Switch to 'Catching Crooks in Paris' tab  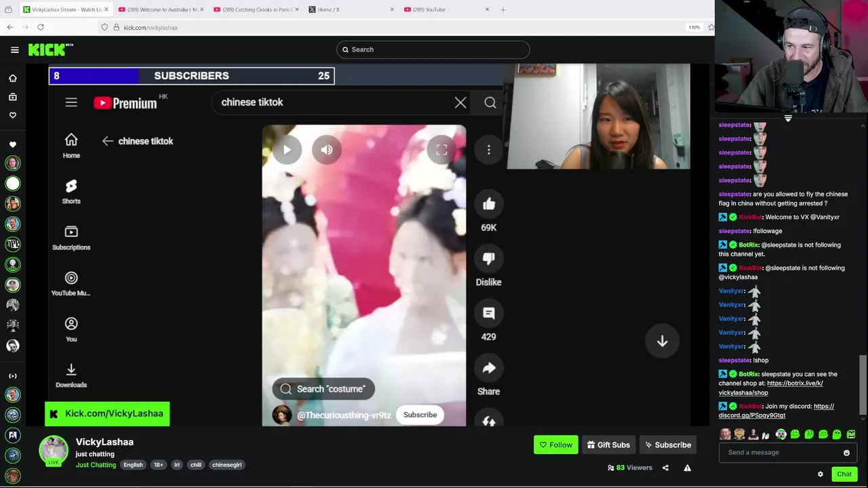(256, 9)
